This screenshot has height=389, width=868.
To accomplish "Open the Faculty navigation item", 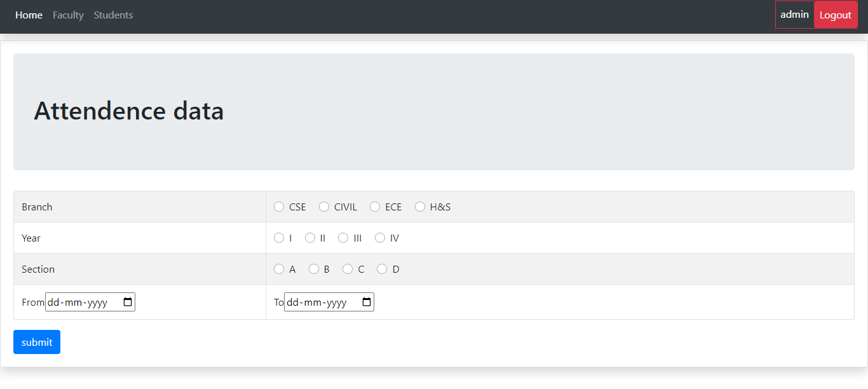I will coord(68,15).
